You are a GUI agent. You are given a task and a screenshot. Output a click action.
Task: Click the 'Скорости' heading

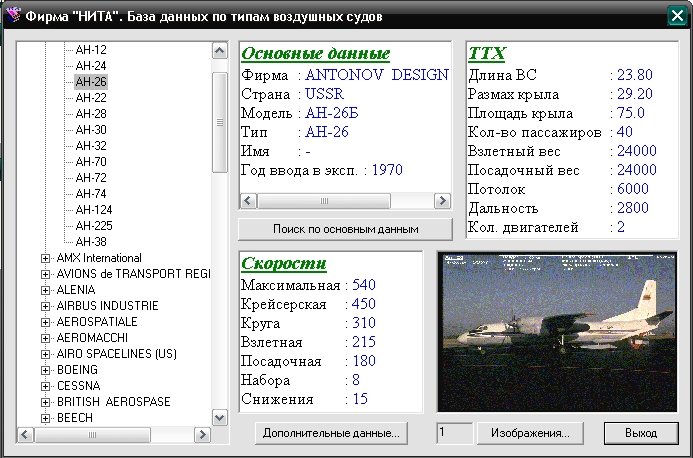284,263
